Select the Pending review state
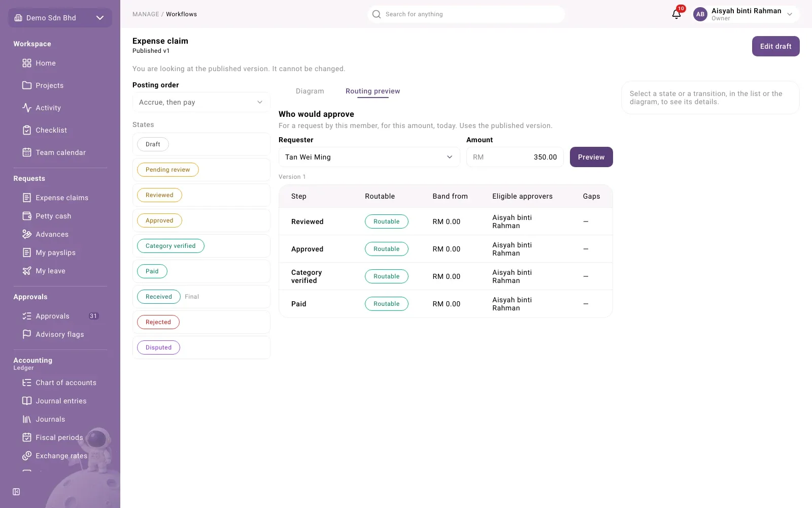 pos(168,170)
